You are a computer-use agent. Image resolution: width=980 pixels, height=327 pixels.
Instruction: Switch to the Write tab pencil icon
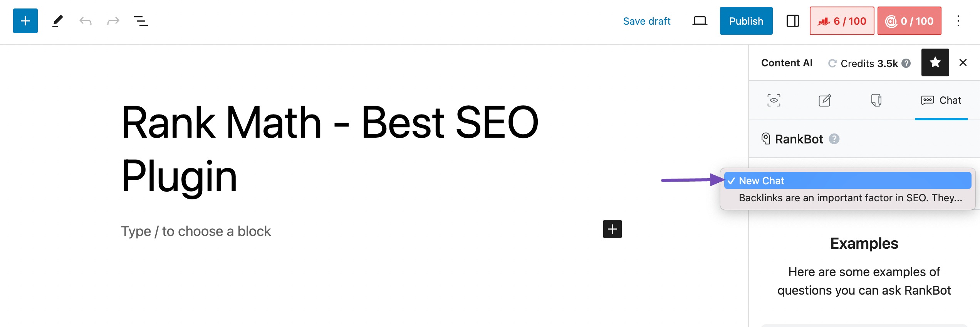tap(825, 100)
